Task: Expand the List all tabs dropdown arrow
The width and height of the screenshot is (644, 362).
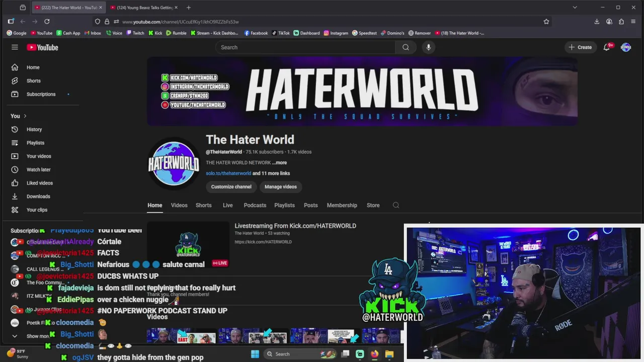Action: (x=575, y=8)
